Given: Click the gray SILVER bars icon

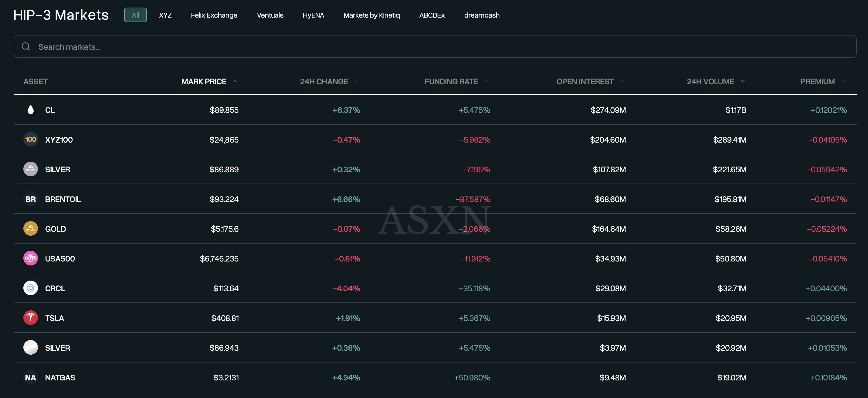Looking at the screenshot, I should [30, 169].
